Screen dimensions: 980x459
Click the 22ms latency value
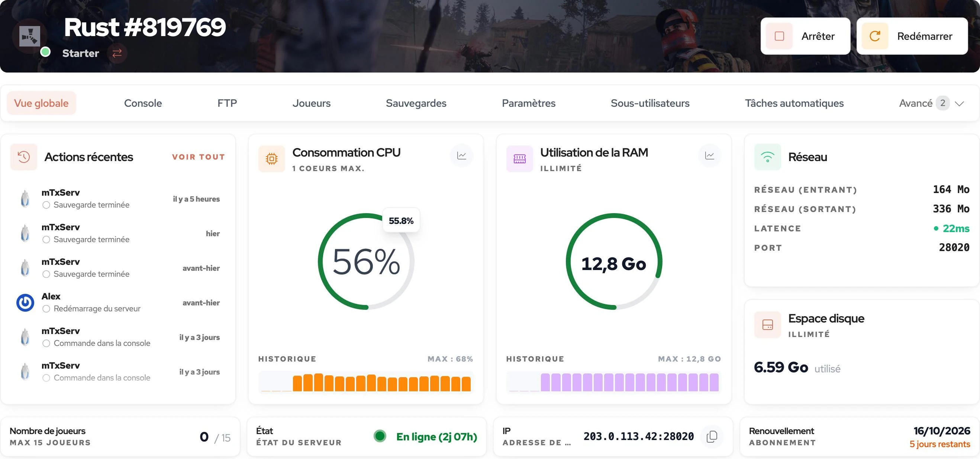coord(956,228)
